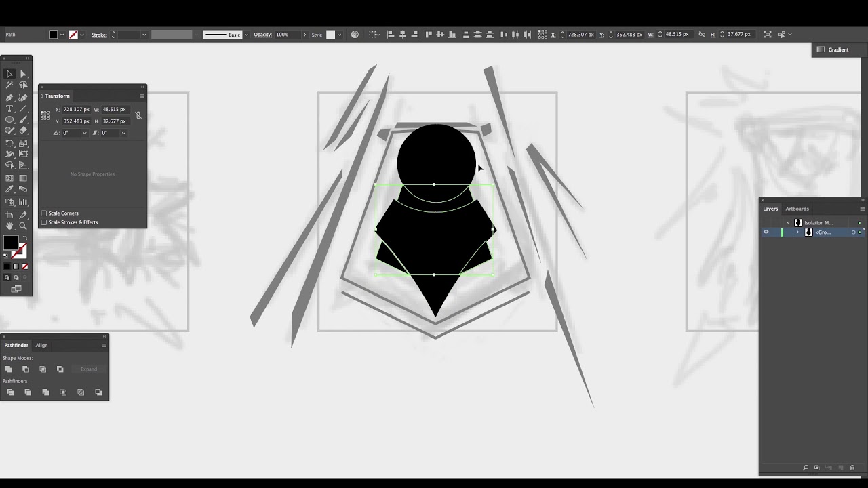Screen dimensions: 868x488
Task: Expand the <Gro... sublayer
Action: click(x=797, y=232)
